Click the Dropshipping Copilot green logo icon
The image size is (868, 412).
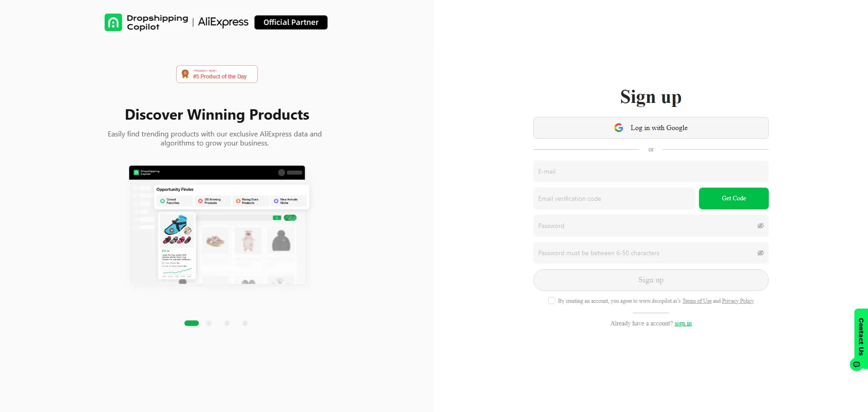coord(113,22)
